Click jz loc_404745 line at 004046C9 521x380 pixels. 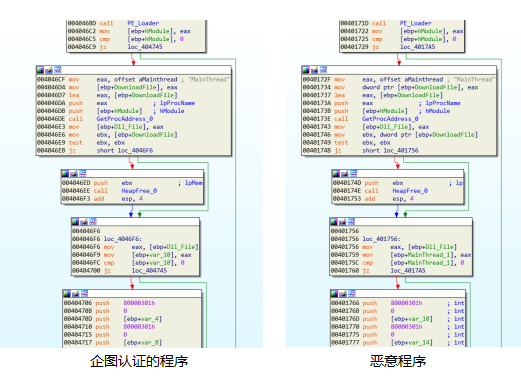tap(115, 47)
